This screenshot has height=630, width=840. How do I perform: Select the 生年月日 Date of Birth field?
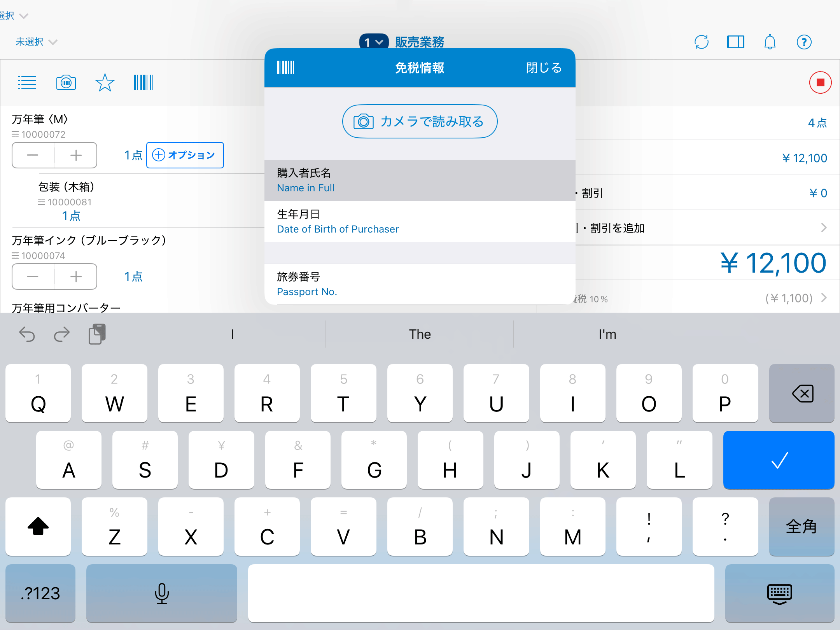[x=420, y=222]
